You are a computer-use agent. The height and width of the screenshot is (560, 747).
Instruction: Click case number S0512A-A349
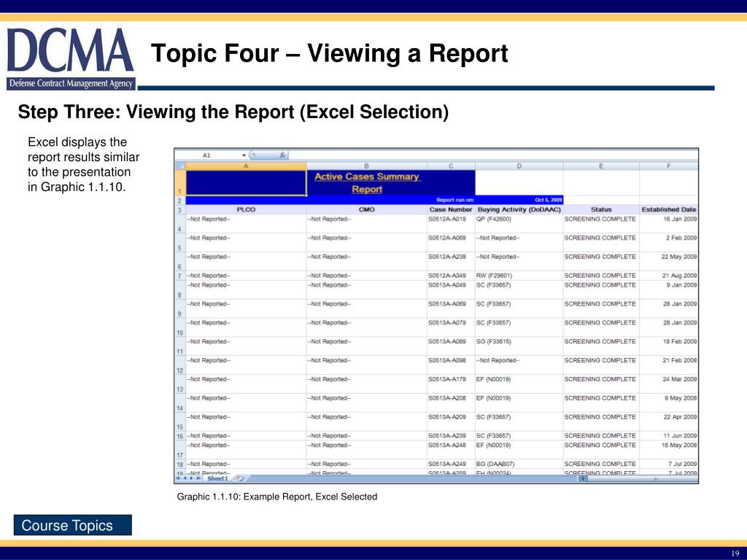coord(447,276)
